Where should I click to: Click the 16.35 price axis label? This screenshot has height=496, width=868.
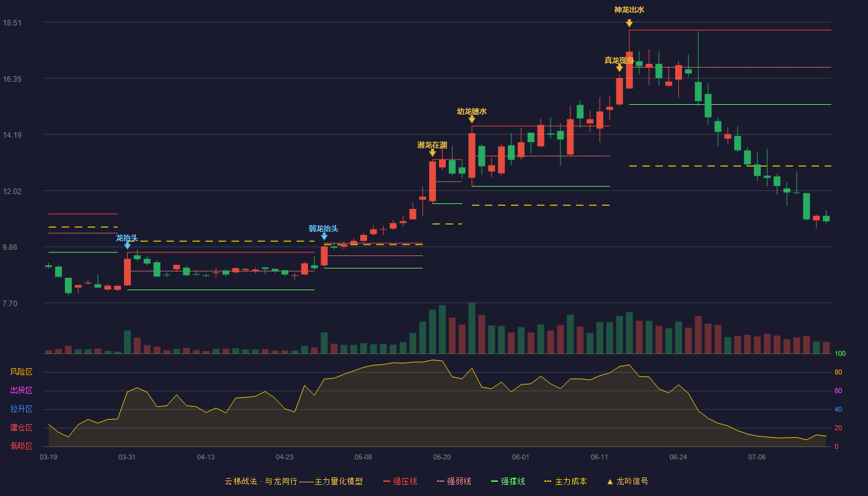click(12, 79)
